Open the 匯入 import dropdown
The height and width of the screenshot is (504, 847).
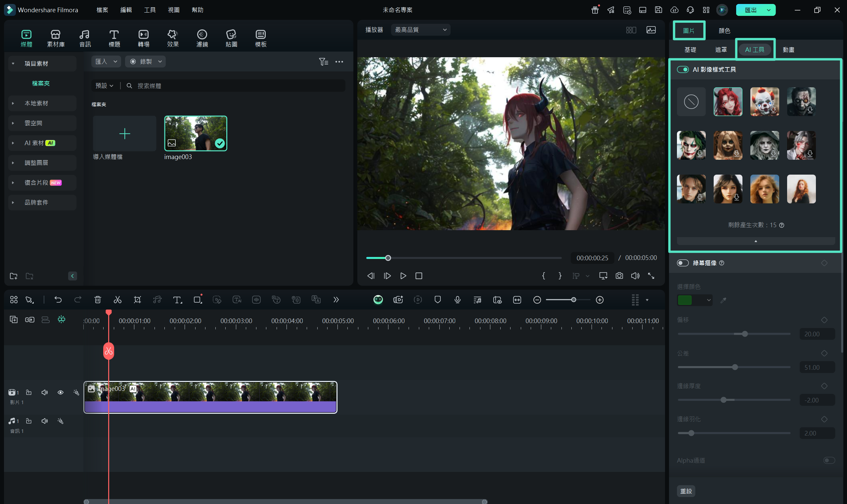[x=106, y=62]
